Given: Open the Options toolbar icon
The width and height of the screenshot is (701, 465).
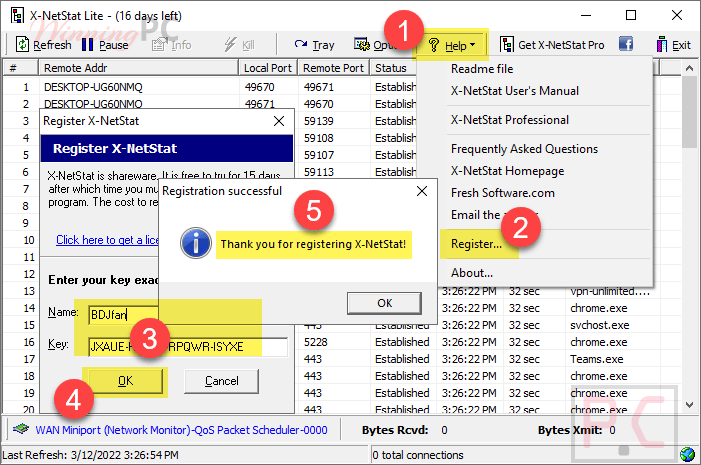Looking at the screenshot, I should tap(361, 44).
